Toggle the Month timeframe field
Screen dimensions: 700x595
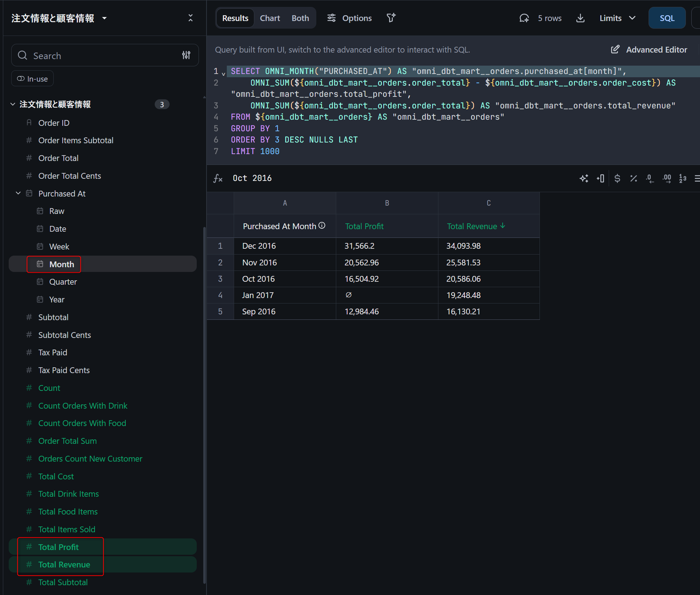click(62, 264)
